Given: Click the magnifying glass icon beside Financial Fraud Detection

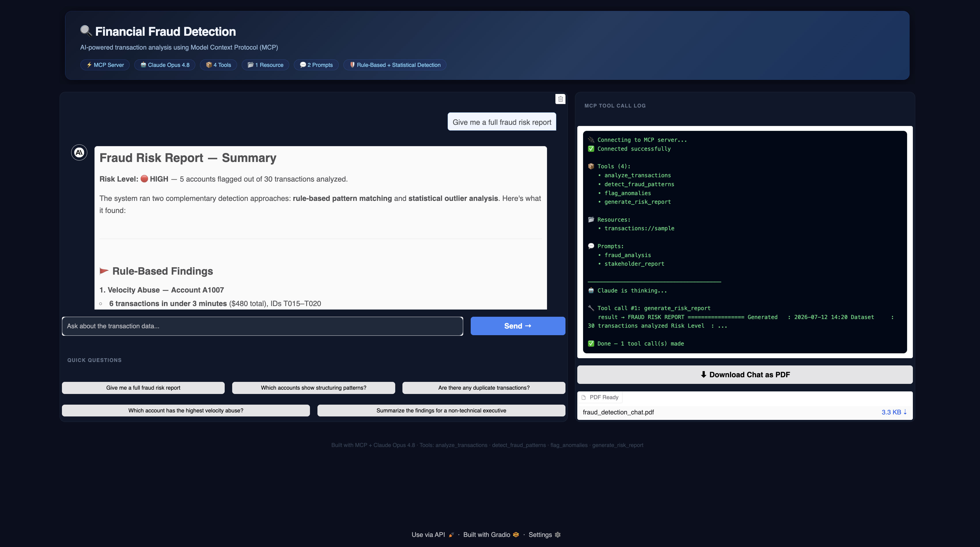Looking at the screenshot, I should (x=86, y=31).
